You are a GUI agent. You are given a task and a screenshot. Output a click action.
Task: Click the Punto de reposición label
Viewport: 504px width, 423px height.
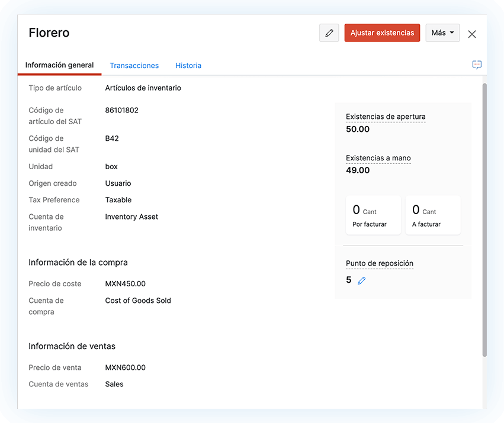(380, 263)
